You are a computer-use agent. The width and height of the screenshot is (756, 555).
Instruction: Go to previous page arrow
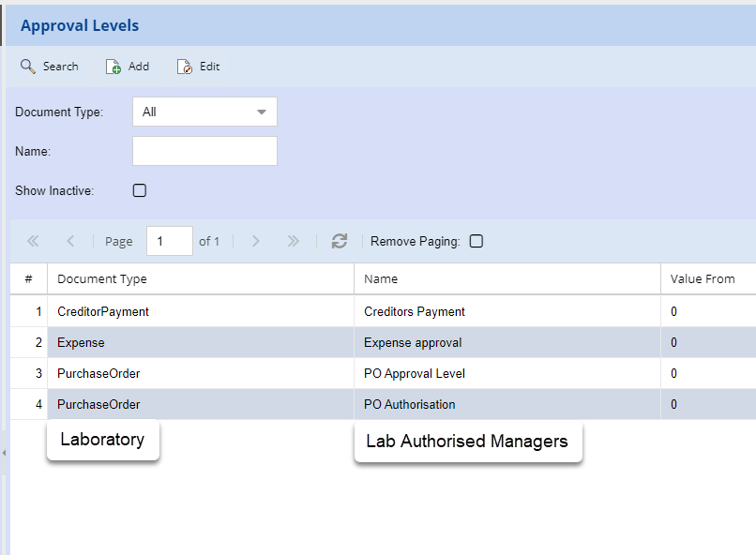70,241
